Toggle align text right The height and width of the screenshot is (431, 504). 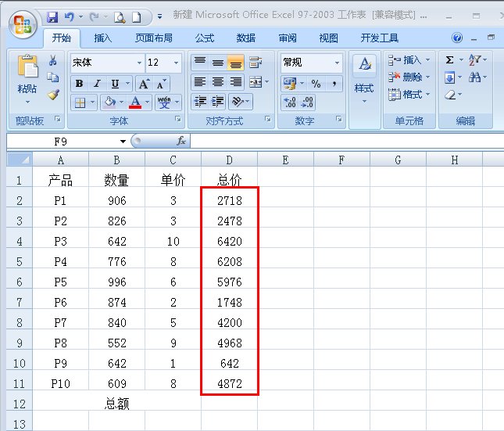tap(236, 82)
